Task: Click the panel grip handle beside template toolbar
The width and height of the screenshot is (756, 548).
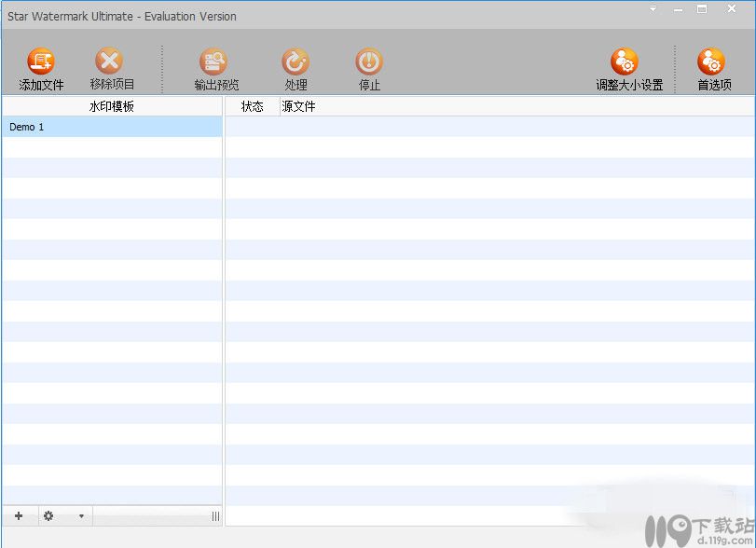Action: (x=215, y=516)
